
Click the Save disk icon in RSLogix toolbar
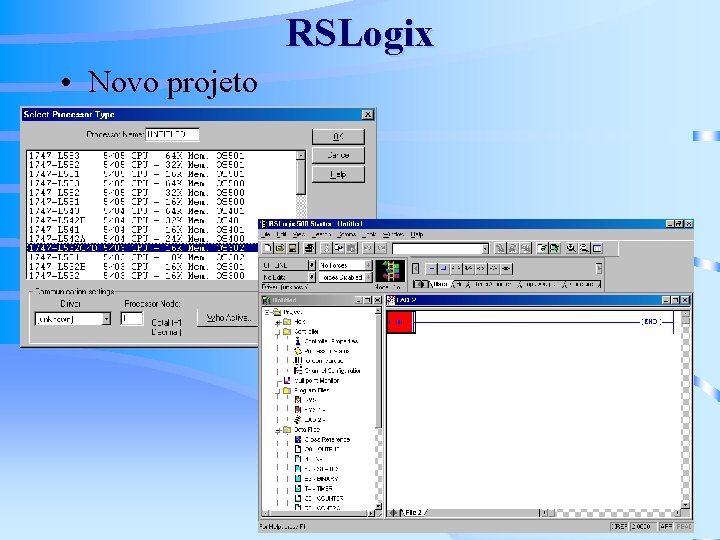tap(292, 248)
